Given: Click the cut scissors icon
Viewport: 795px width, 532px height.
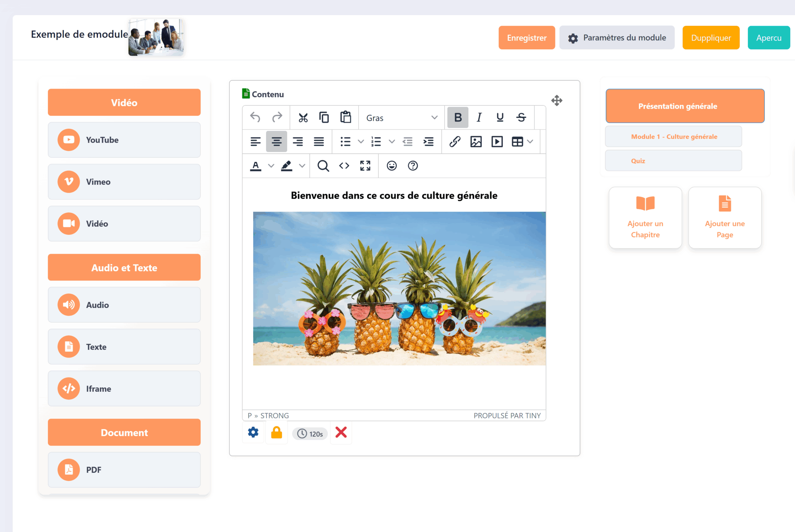Looking at the screenshot, I should [303, 118].
